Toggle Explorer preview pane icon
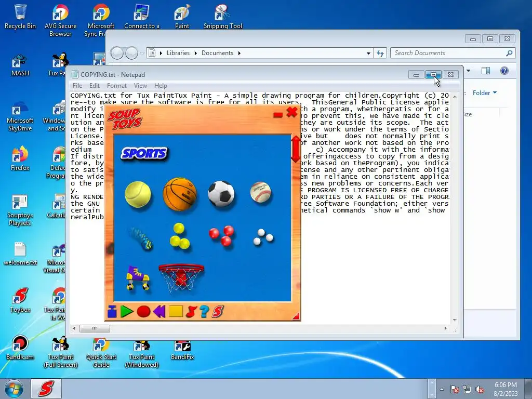Viewport: 532px width, 399px height. click(x=486, y=71)
